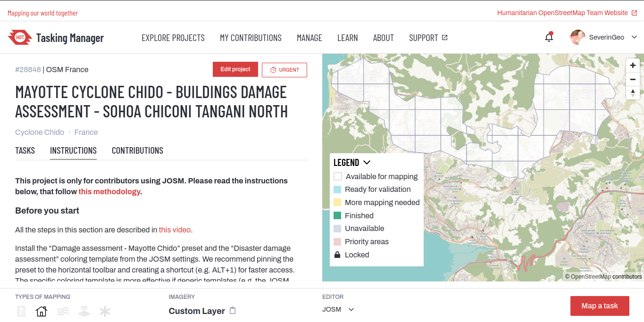Click the Locked padlock legend icon
The width and height of the screenshot is (644, 322).
tap(337, 255)
